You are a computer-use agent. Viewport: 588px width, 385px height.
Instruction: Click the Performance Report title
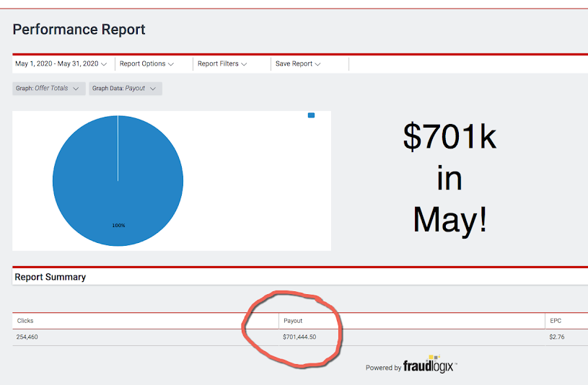coord(79,30)
